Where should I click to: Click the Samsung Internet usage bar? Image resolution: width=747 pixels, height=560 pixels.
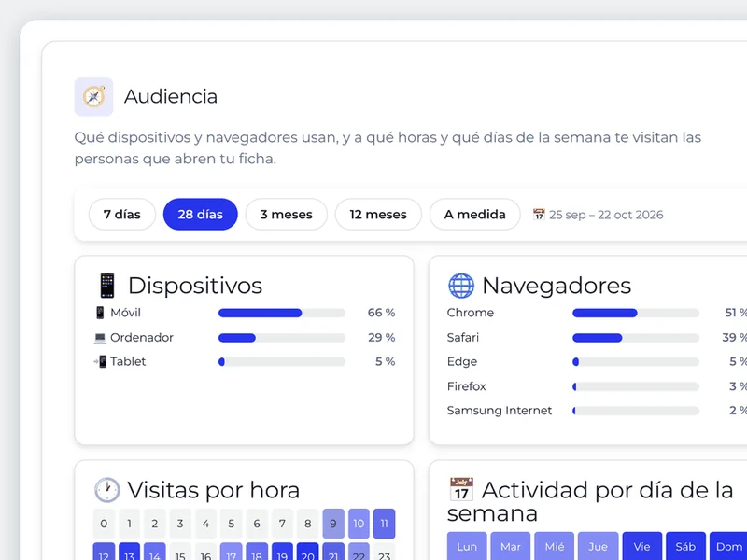(636, 411)
